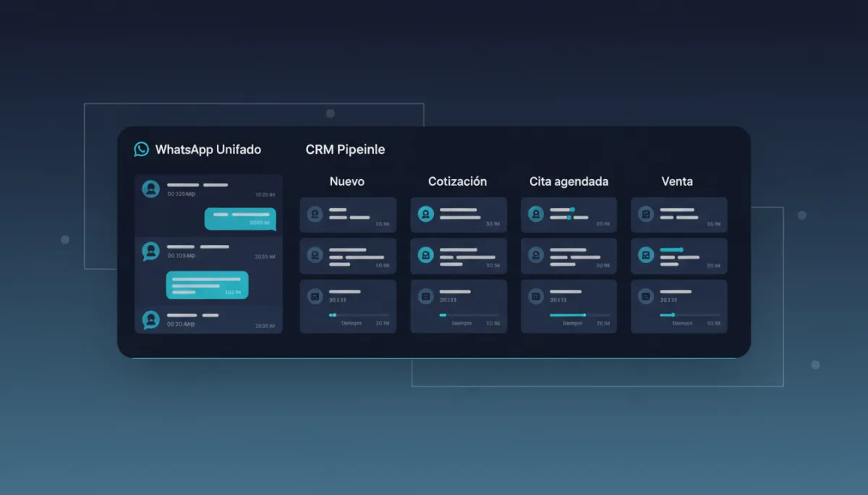Select the Cotización pipeline column header
The image size is (868, 495).
458,181
